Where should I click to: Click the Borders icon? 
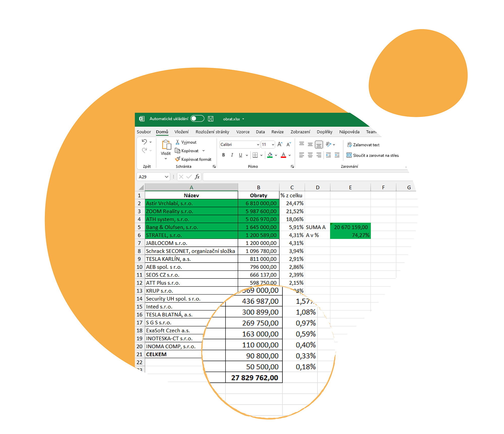[255, 155]
